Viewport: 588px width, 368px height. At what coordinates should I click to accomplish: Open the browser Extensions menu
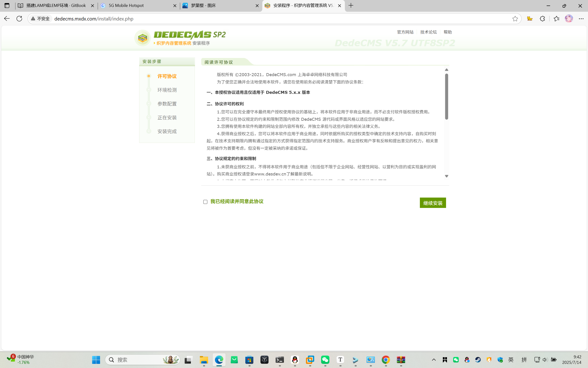coord(542,19)
